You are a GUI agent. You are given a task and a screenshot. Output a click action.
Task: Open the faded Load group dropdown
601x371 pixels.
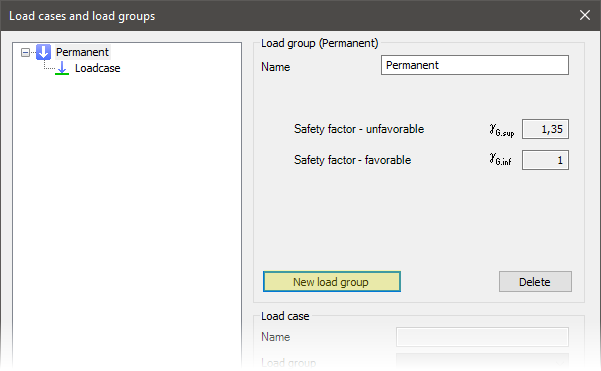482,362
